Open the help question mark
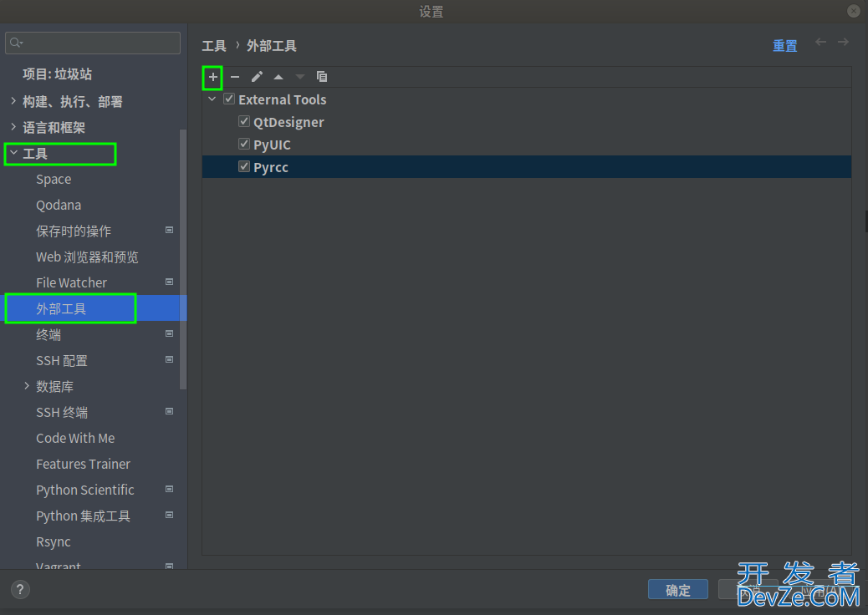 pyautogui.click(x=20, y=590)
